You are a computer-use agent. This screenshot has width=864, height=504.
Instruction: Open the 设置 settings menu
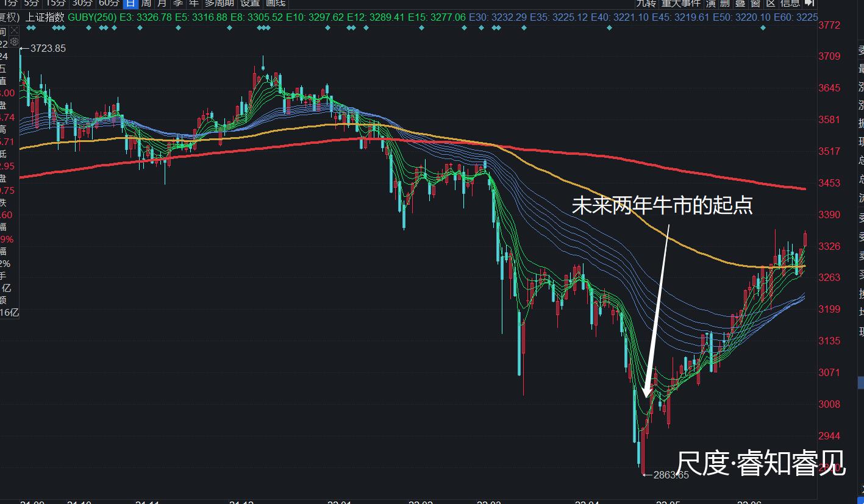tap(250, 3)
